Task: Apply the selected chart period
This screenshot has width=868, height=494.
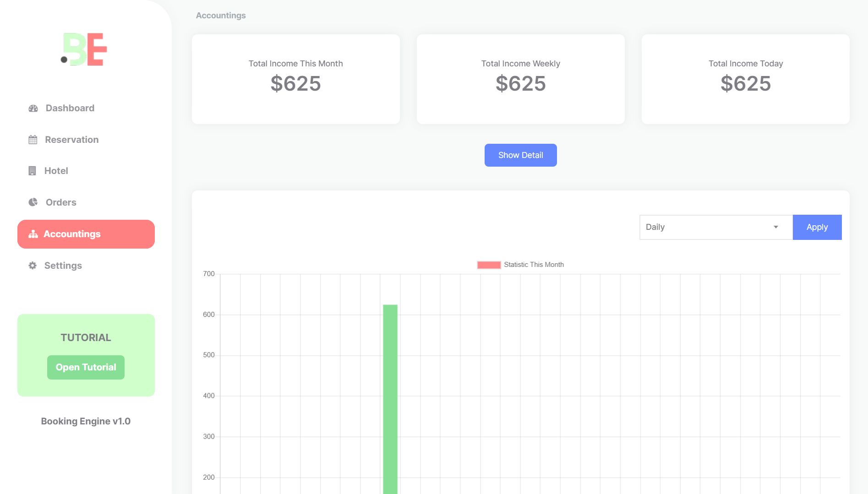Action: (817, 227)
